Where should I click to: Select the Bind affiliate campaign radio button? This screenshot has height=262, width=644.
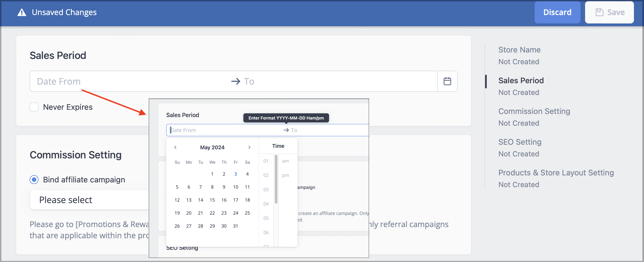pos(34,180)
